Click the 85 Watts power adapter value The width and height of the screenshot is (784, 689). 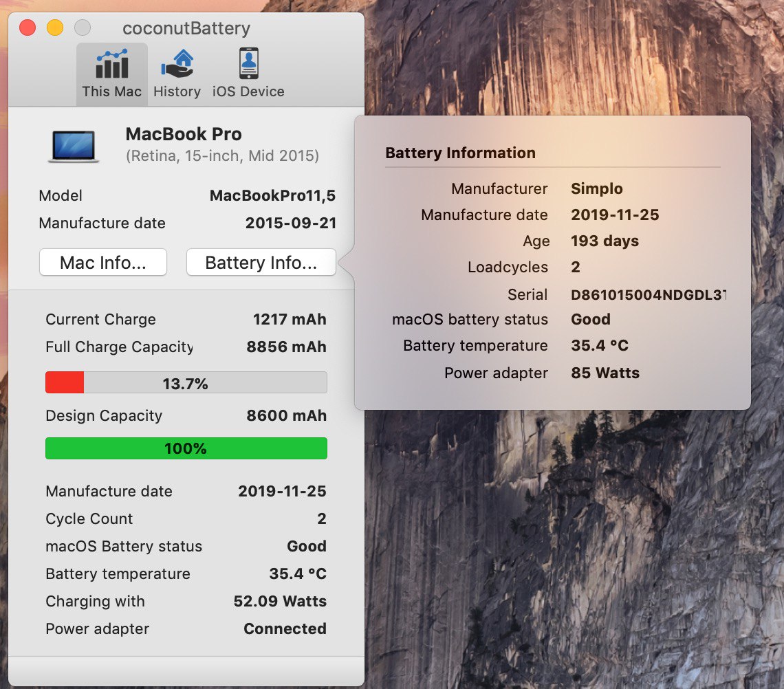pyautogui.click(x=605, y=373)
